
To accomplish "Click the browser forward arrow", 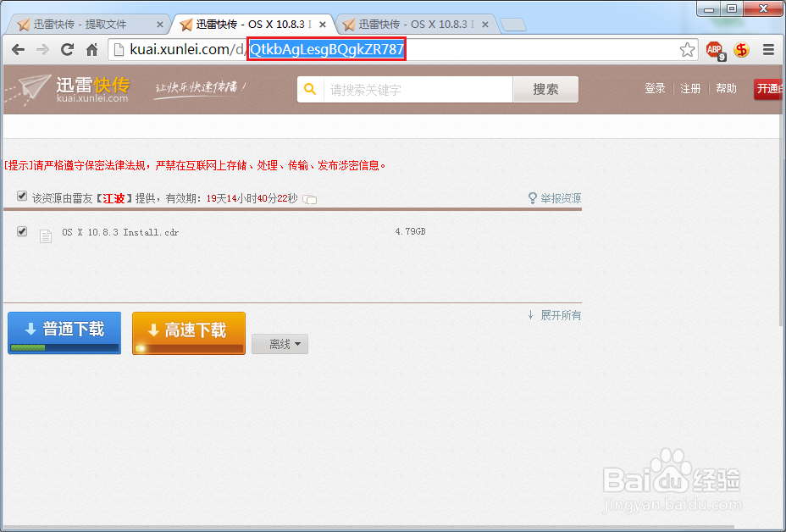I will coord(42,49).
